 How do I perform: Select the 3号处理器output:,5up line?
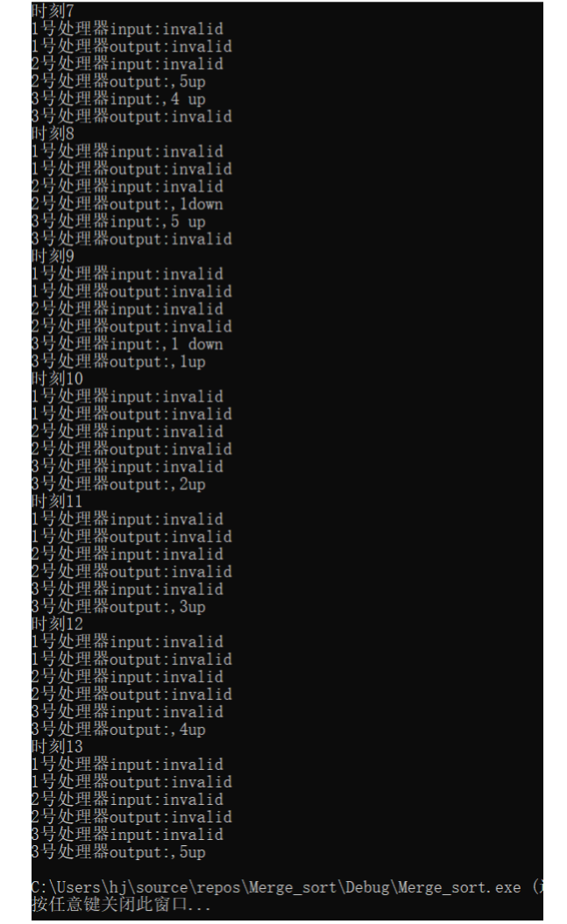[118, 852]
